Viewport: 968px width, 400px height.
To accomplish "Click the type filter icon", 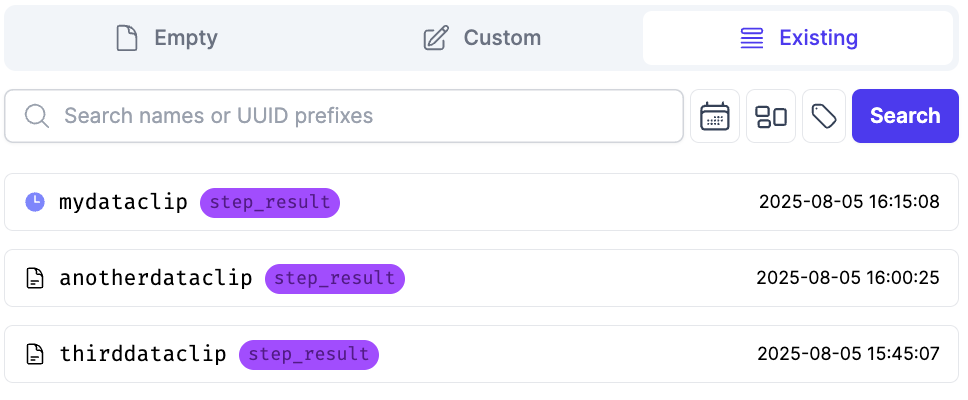I will point(771,116).
